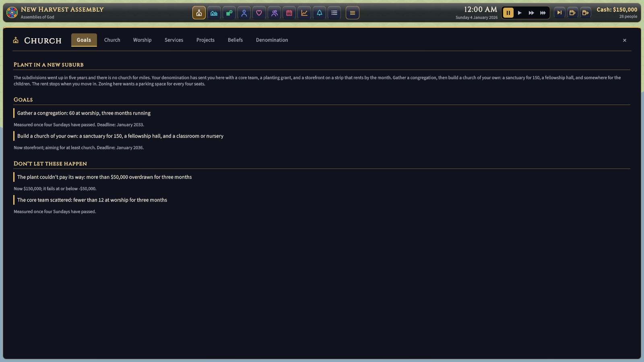This screenshot has width=644, height=362.
Task: Click the date Sunday 4 January 2026
Action: [477, 18]
